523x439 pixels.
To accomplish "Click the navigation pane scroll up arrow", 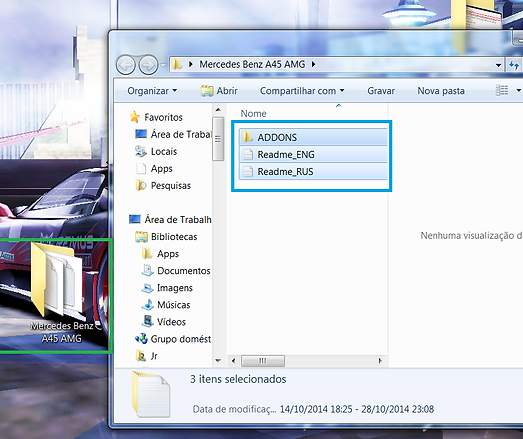I will 218,110.
